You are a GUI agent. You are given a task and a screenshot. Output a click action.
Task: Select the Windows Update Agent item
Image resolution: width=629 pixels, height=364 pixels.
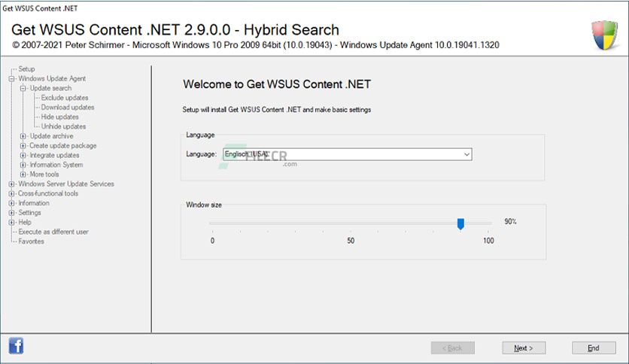52,78
